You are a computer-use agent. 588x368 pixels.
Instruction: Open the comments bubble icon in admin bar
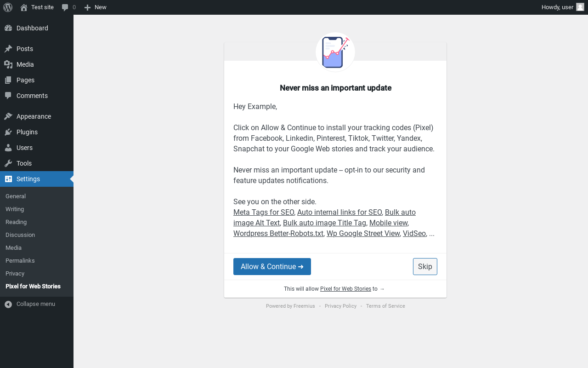65,7
